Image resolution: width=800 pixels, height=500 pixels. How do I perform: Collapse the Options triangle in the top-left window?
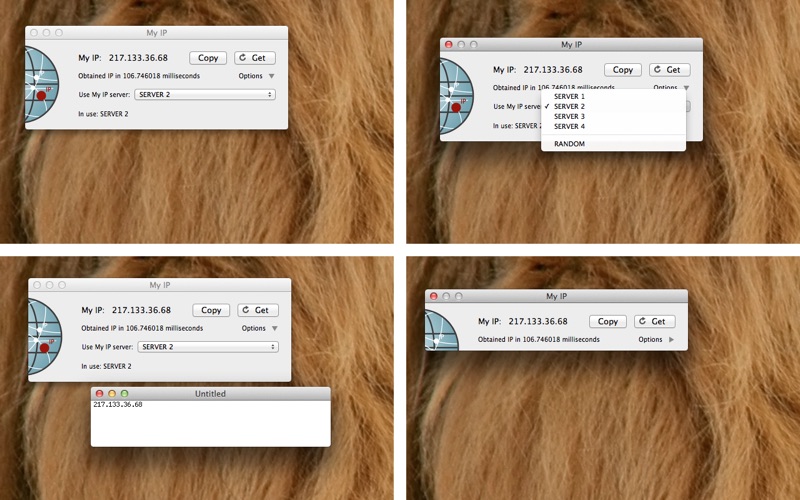point(271,76)
